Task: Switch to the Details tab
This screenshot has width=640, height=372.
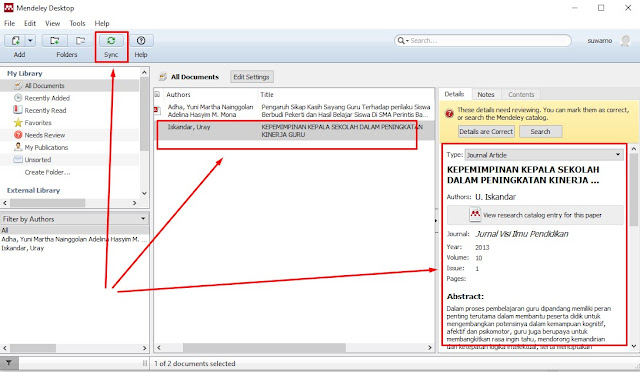Action: coord(454,94)
